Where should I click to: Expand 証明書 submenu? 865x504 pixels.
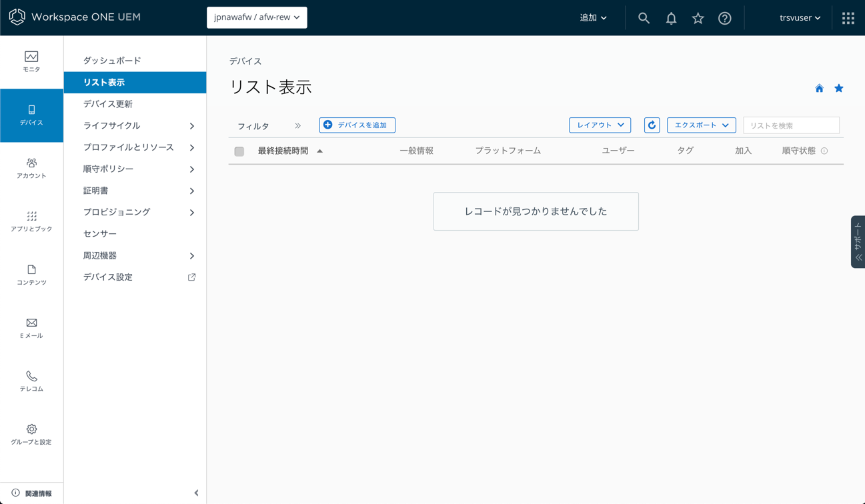click(x=192, y=191)
